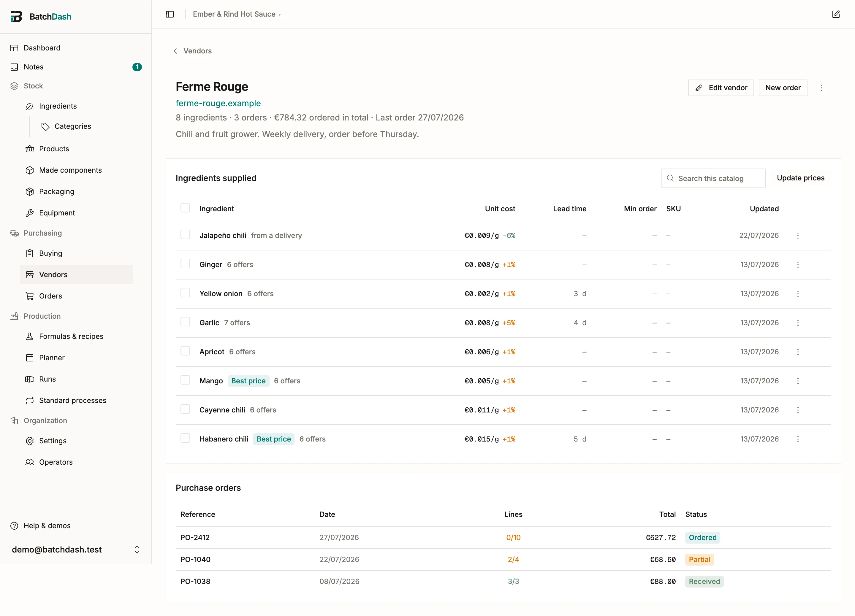Click Update prices button
The width and height of the screenshot is (855, 616).
(x=800, y=178)
